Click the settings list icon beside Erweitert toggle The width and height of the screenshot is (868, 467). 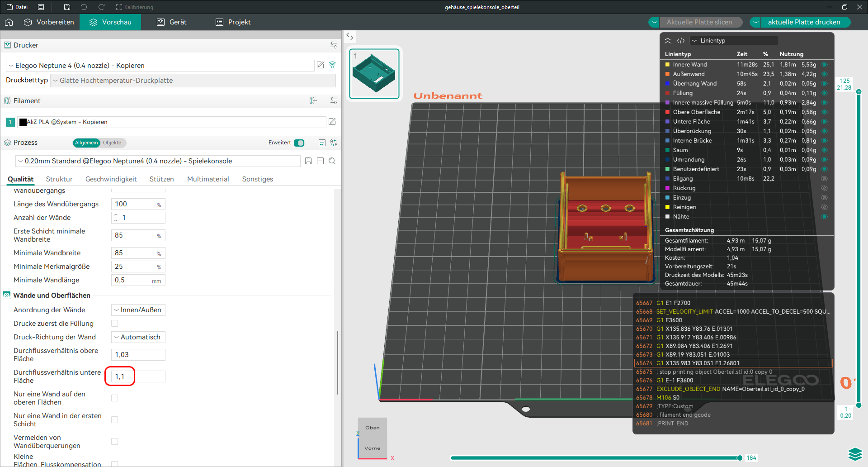[x=322, y=143]
